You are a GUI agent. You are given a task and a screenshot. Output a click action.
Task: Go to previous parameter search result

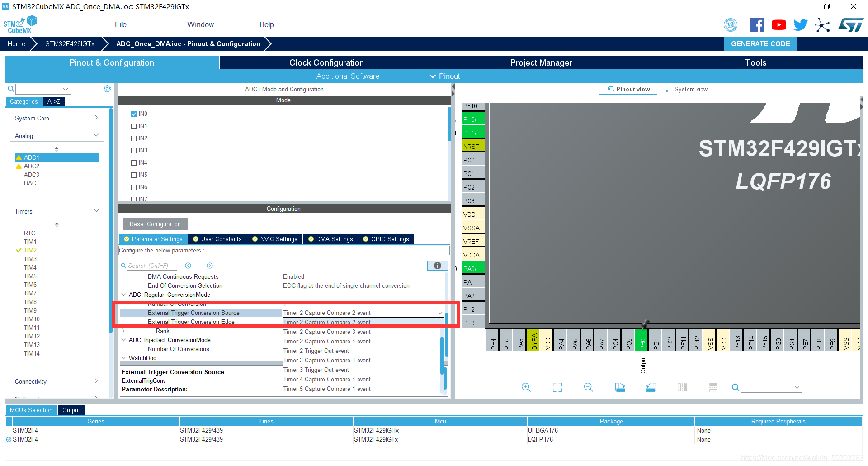coord(188,266)
